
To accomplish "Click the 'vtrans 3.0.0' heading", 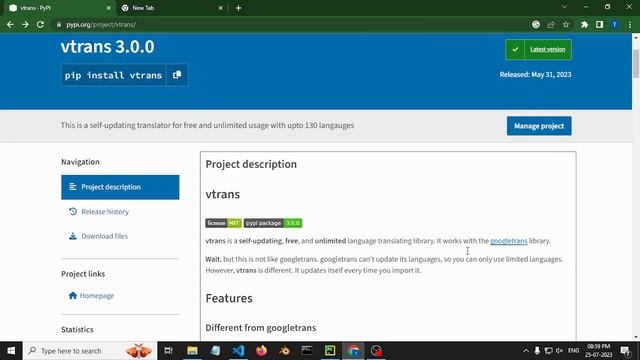I will click(x=107, y=46).
